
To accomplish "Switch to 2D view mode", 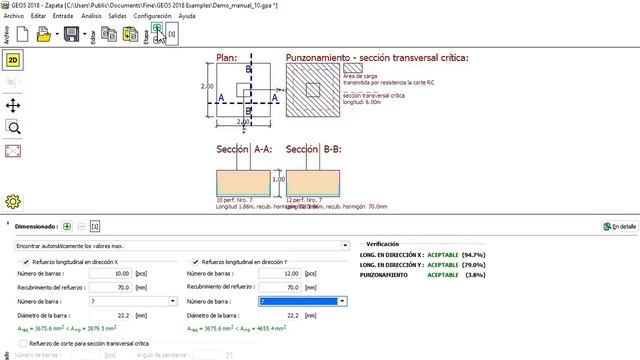I will click(x=13, y=60).
